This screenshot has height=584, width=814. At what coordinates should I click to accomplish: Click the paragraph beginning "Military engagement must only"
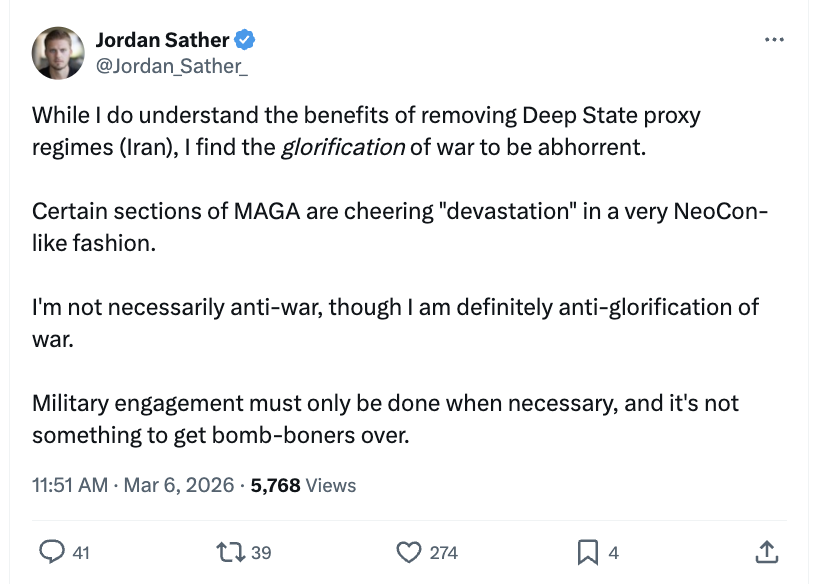tap(385, 419)
